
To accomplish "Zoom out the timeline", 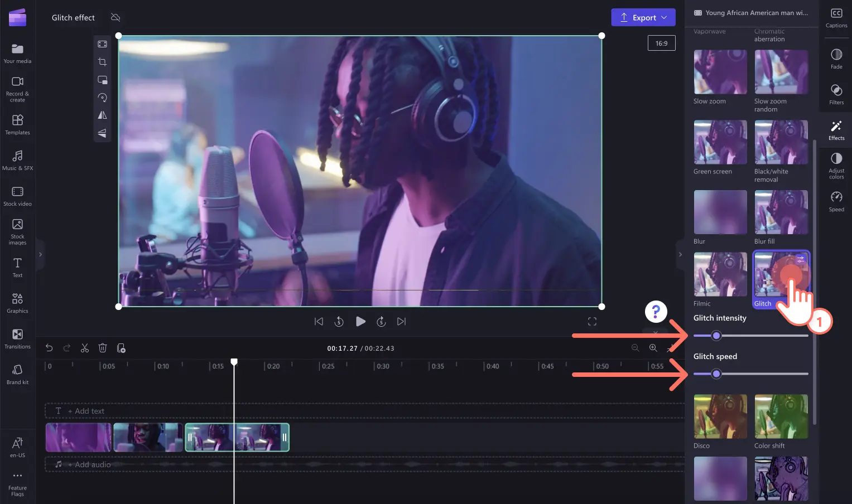I will point(635,348).
